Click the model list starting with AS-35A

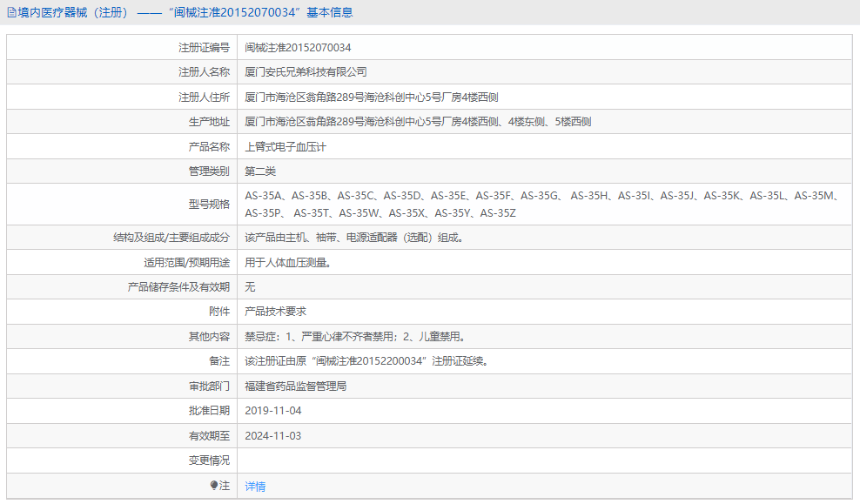[x=542, y=204]
